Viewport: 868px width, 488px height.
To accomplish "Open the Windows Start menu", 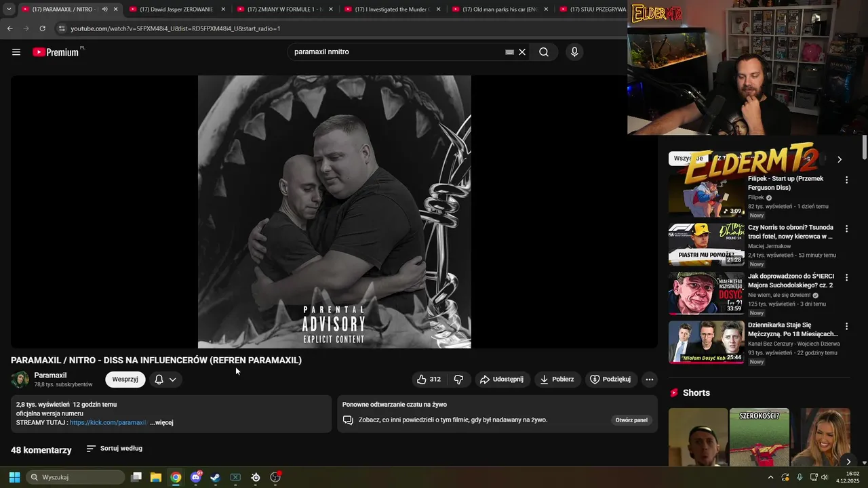I will pos(14,477).
